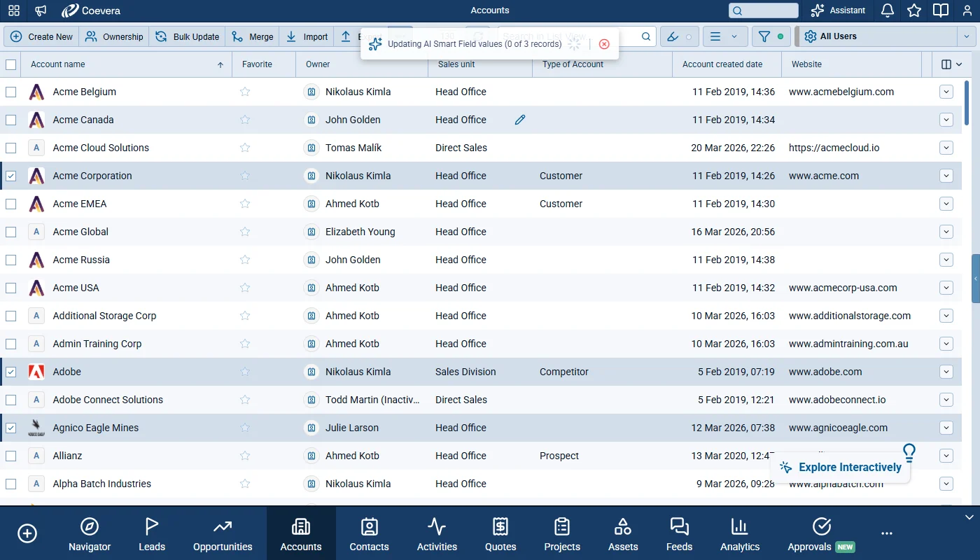Expand row actions for Agnico Eagle Mines
980x560 pixels.
point(946,428)
